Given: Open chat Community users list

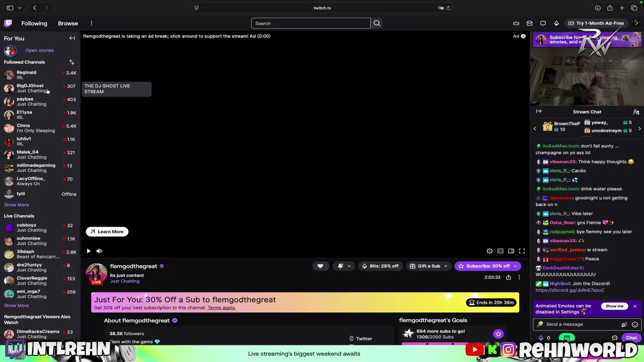Looking at the screenshot, I should (636, 112).
